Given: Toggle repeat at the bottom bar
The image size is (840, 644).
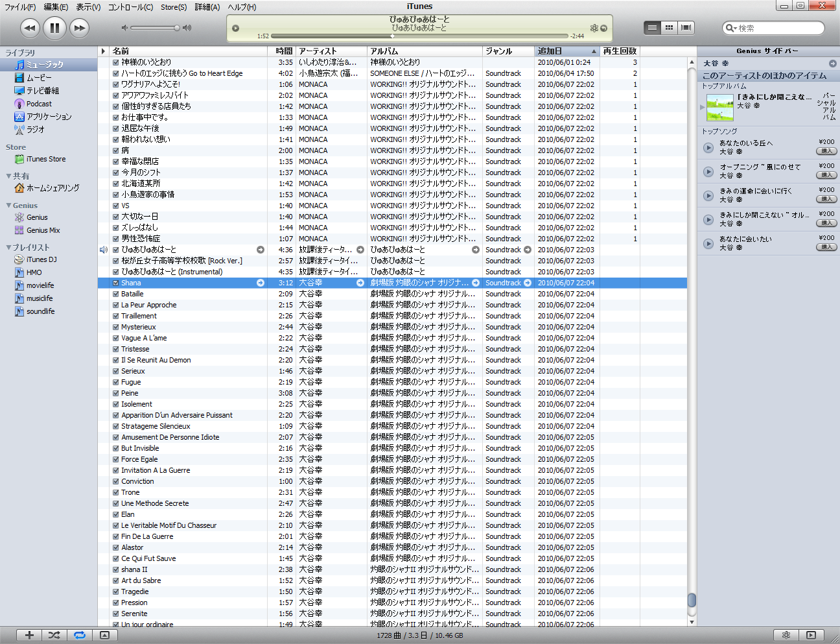Looking at the screenshot, I should [80, 635].
